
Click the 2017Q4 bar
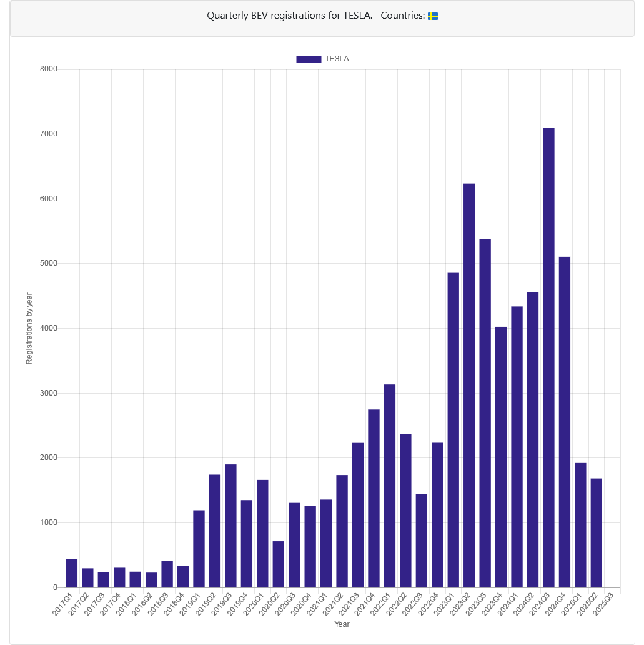[x=119, y=577]
